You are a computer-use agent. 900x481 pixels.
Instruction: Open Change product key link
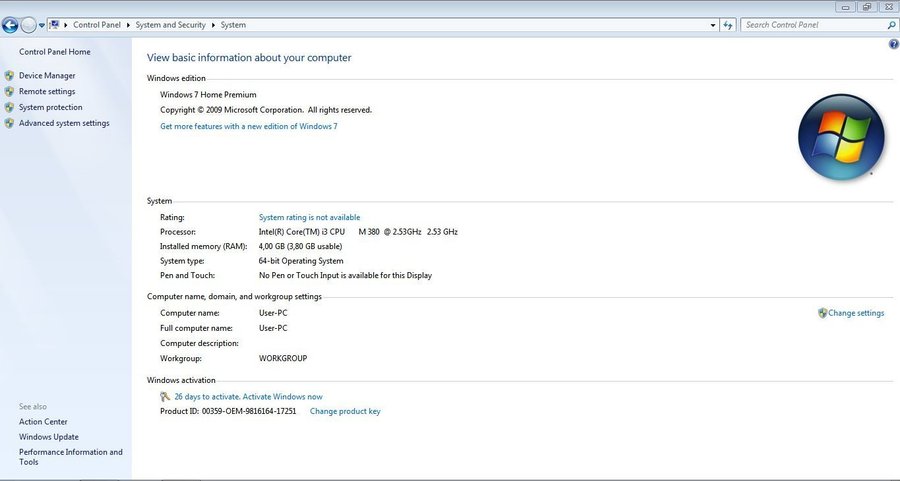(345, 411)
